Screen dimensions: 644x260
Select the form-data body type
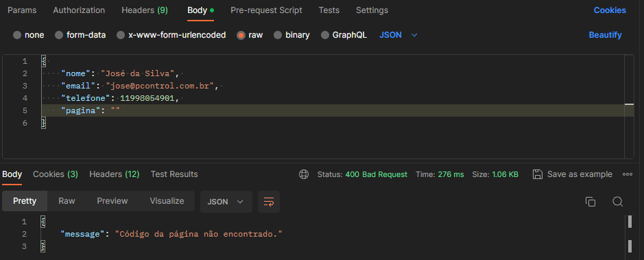(80, 35)
